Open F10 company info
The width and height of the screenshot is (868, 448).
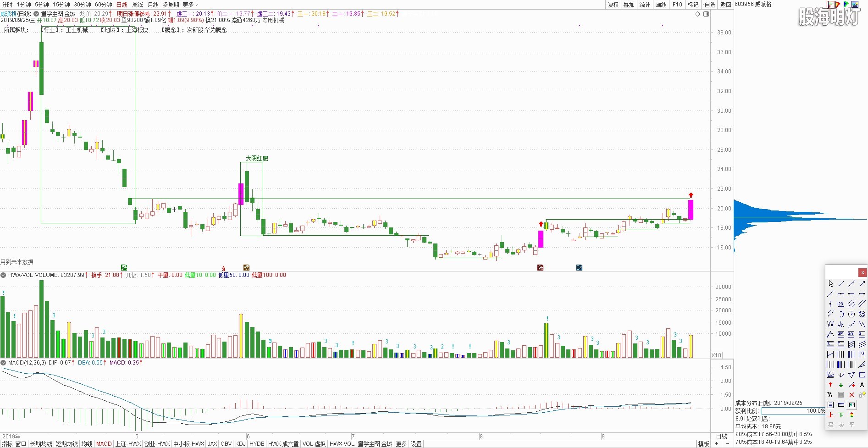[x=677, y=5]
